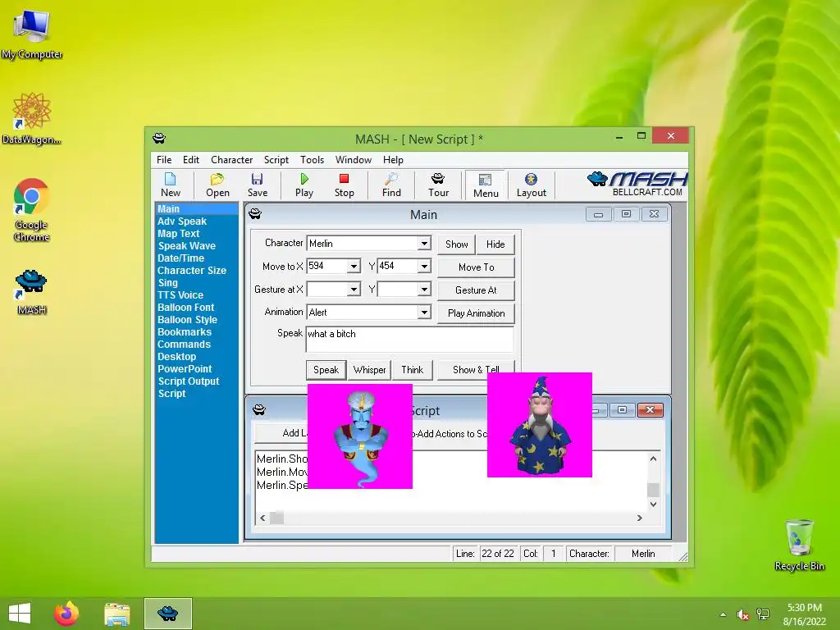Click inside the Speak text field
840x630 pixels.
pos(410,339)
